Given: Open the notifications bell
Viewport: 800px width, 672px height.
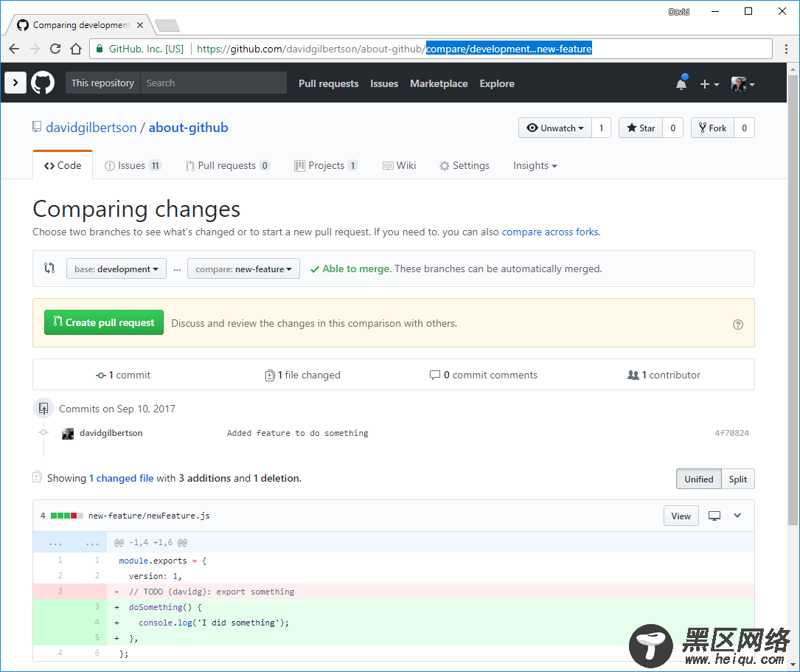Looking at the screenshot, I should click(x=681, y=83).
